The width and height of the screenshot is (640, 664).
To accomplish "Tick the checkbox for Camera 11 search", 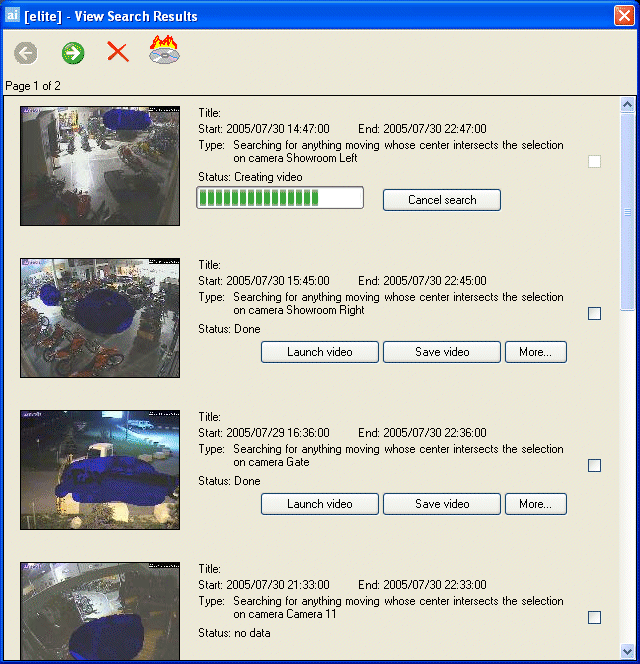I will [x=594, y=617].
